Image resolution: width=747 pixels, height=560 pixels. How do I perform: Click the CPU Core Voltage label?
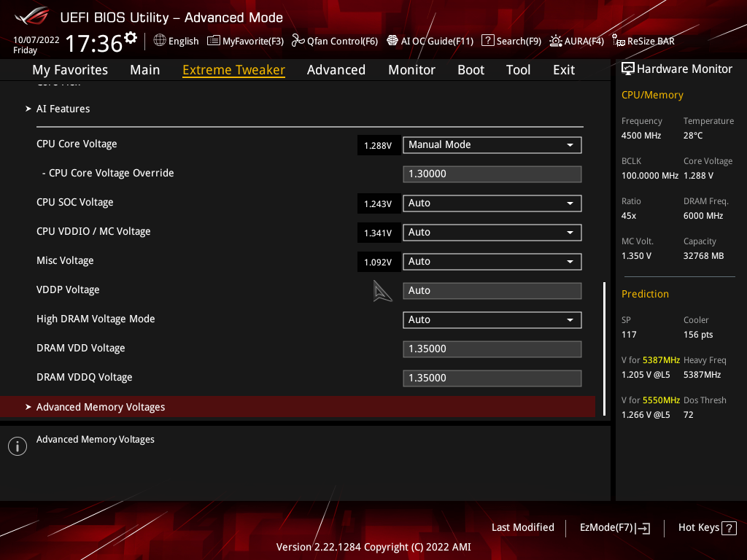[x=77, y=144]
